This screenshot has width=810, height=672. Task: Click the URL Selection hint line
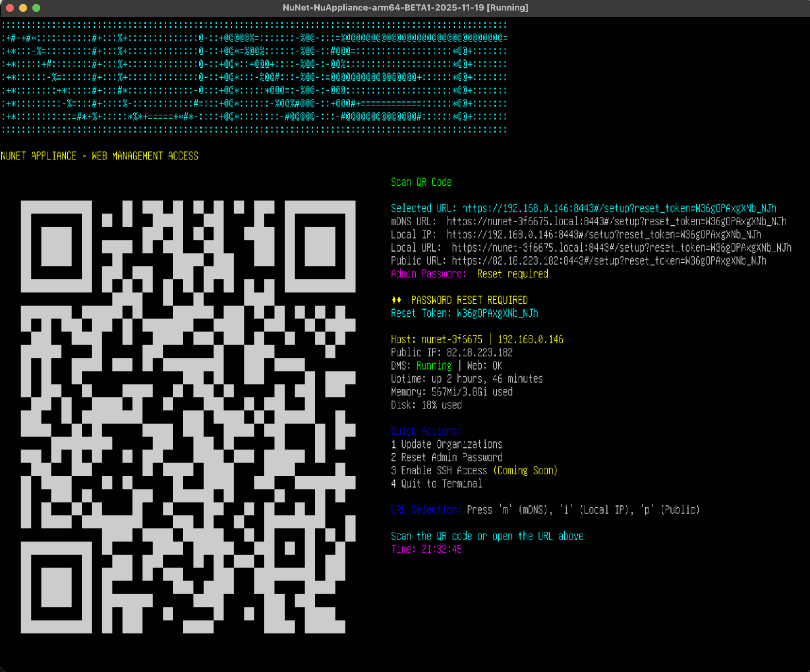[545, 510]
